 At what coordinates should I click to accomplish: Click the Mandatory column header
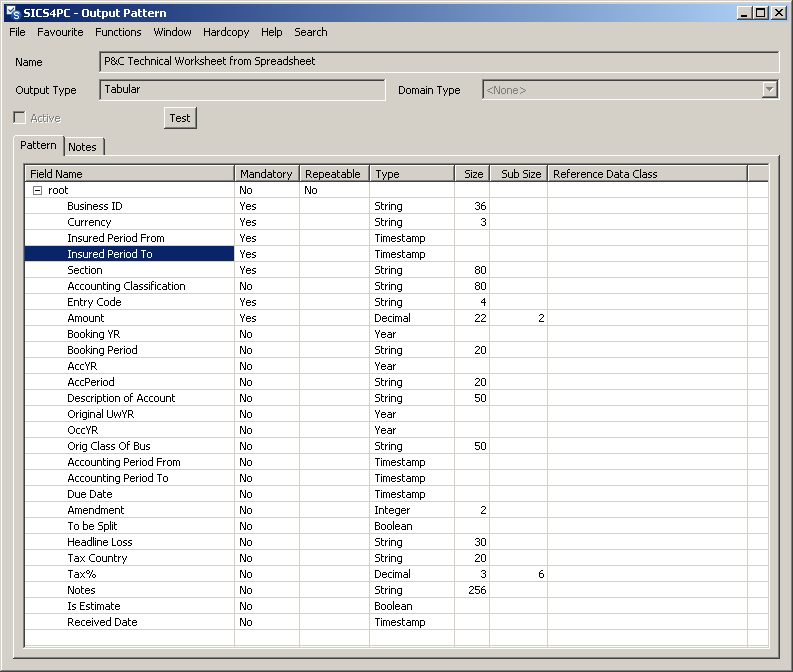tap(266, 174)
